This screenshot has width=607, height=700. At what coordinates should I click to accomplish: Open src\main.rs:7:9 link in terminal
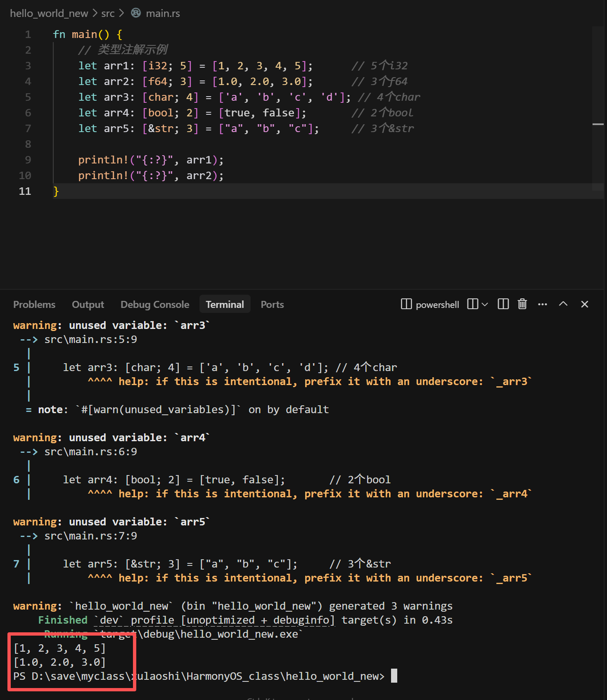90,536
